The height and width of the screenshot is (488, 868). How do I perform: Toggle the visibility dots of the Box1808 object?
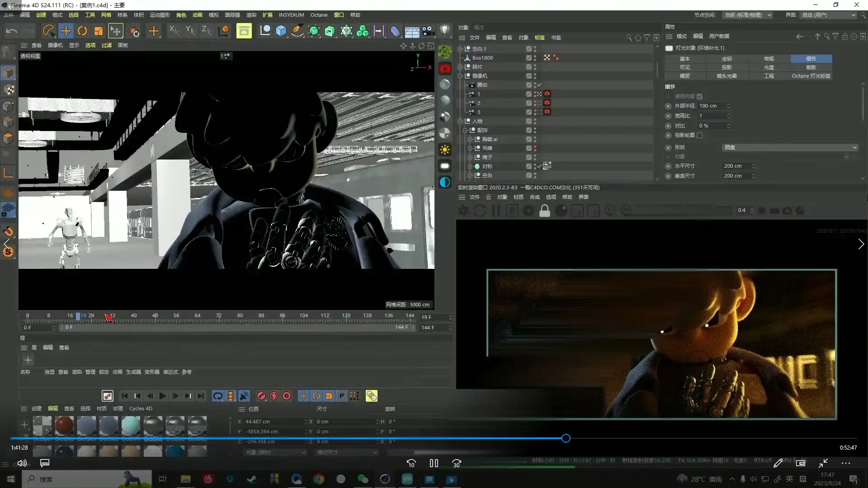[535, 58]
